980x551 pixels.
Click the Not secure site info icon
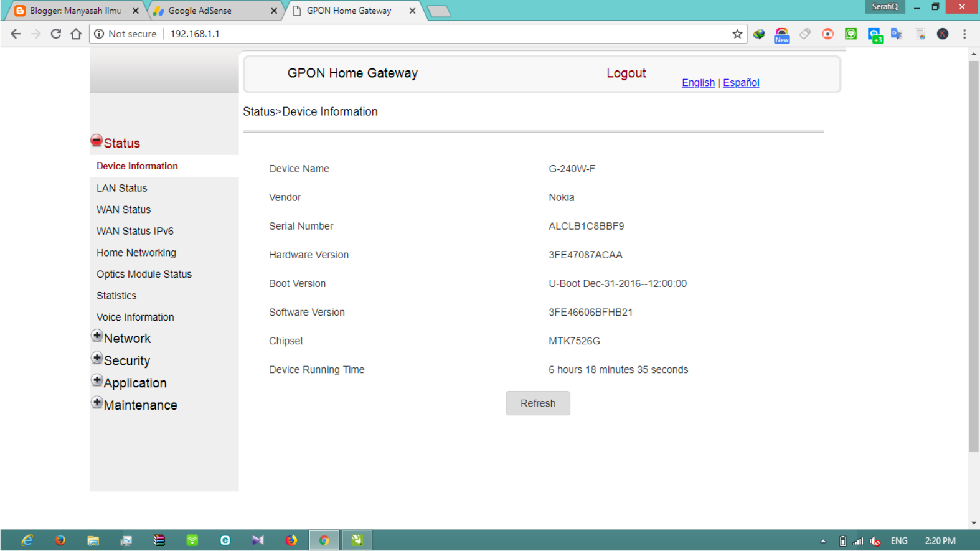click(x=99, y=34)
